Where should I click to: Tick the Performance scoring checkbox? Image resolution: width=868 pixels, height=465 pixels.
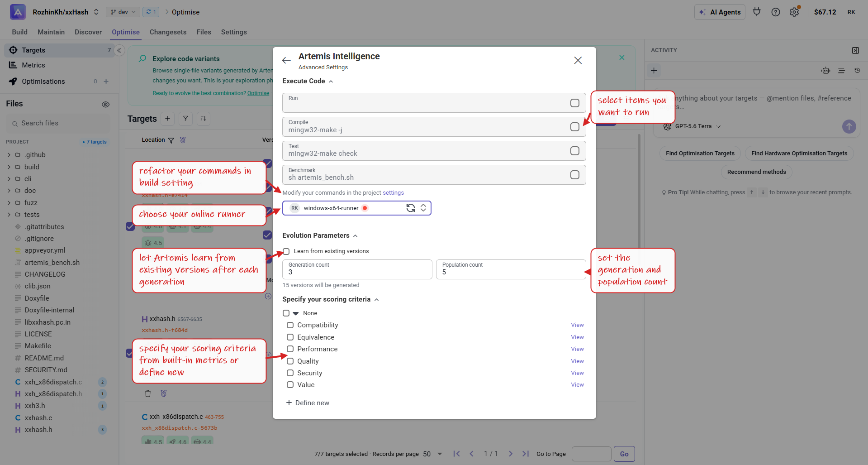coord(290,349)
